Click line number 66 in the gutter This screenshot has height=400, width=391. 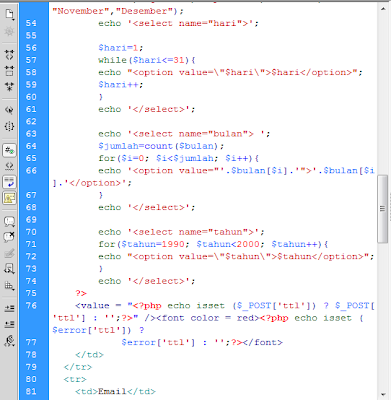(x=31, y=171)
